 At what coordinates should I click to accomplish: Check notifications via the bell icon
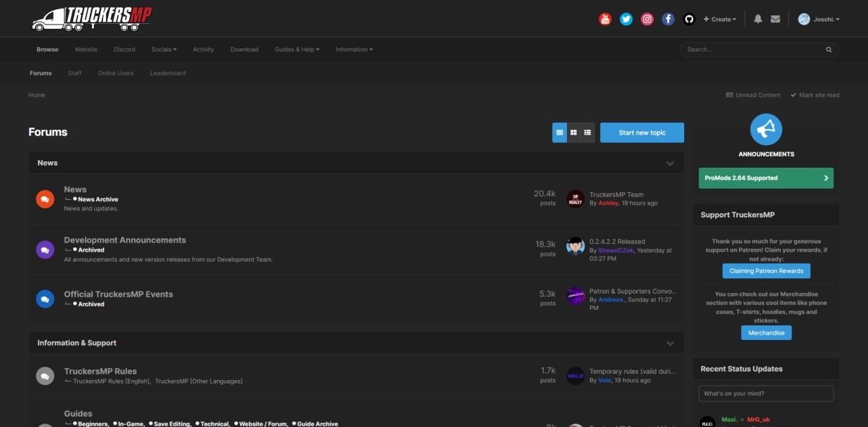pos(758,19)
